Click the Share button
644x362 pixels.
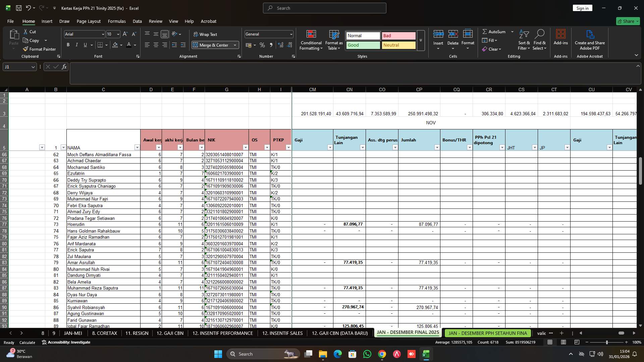[x=628, y=21]
